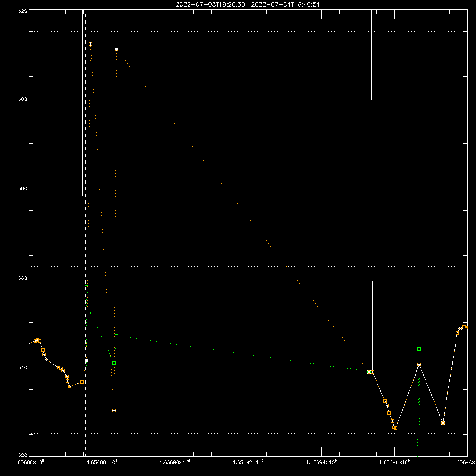Click the x-axis label 1.65688×10⁹
The image size is (476, 476).
click(x=102, y=462)
